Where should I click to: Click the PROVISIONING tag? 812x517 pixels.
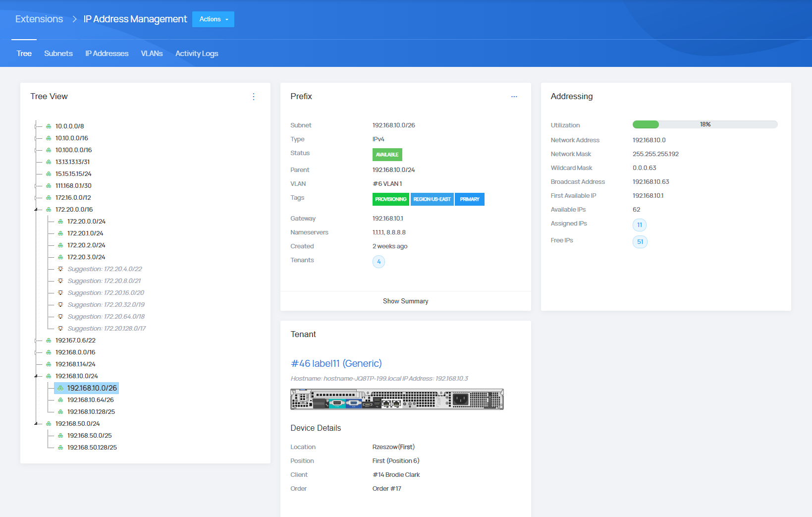coord(391,199)
